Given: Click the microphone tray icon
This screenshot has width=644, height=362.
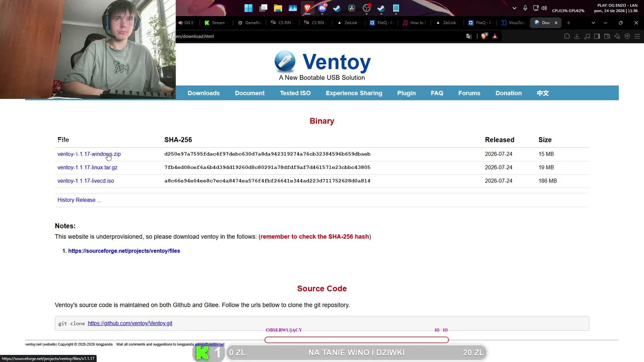Looking at the screenshot, I should tap(525, 8).
